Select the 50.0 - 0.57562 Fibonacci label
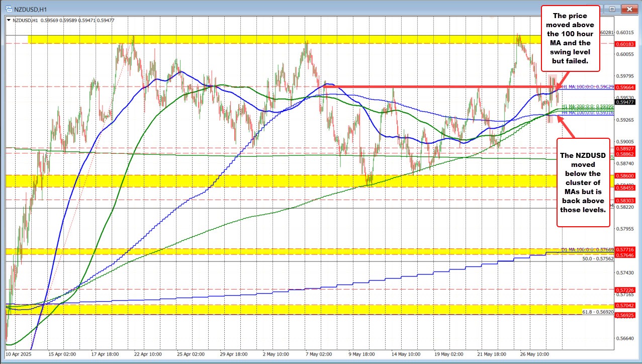Image resolution: width=642 pixels, height=364 pixels. [x=598, y=258]
